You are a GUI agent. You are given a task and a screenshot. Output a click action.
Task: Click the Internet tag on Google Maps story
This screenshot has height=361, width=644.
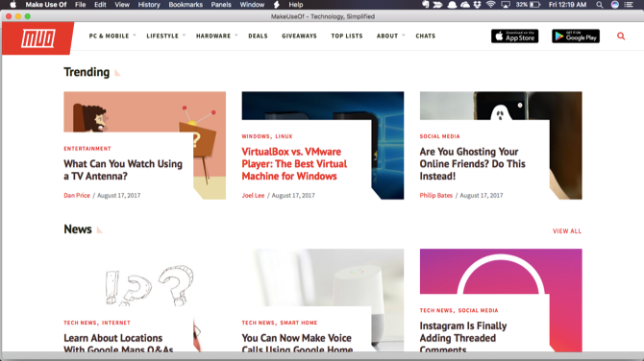pos(115,323)
